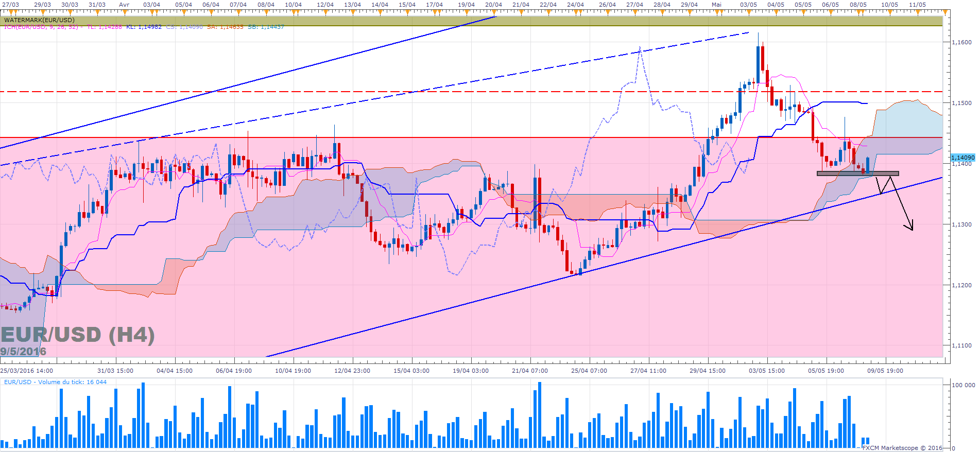
Task: Click the current price tag 1,14090
Action: click(x=962, y=158)
